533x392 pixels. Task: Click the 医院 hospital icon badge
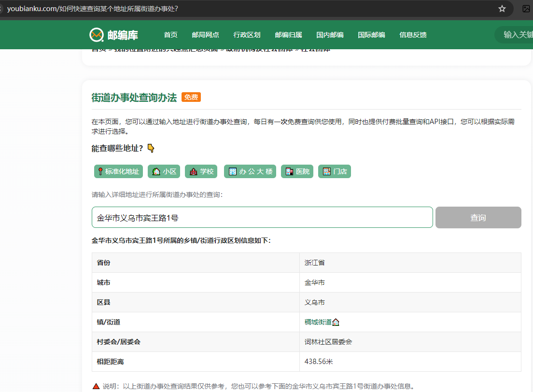(x=289, y=171)
